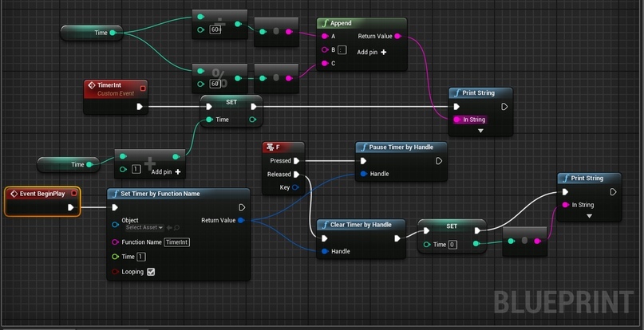The width and height of the screenshot is (644, 330).
Task: Click the Object input pin on Set Timer node
Action: click(x=116, y=225)
